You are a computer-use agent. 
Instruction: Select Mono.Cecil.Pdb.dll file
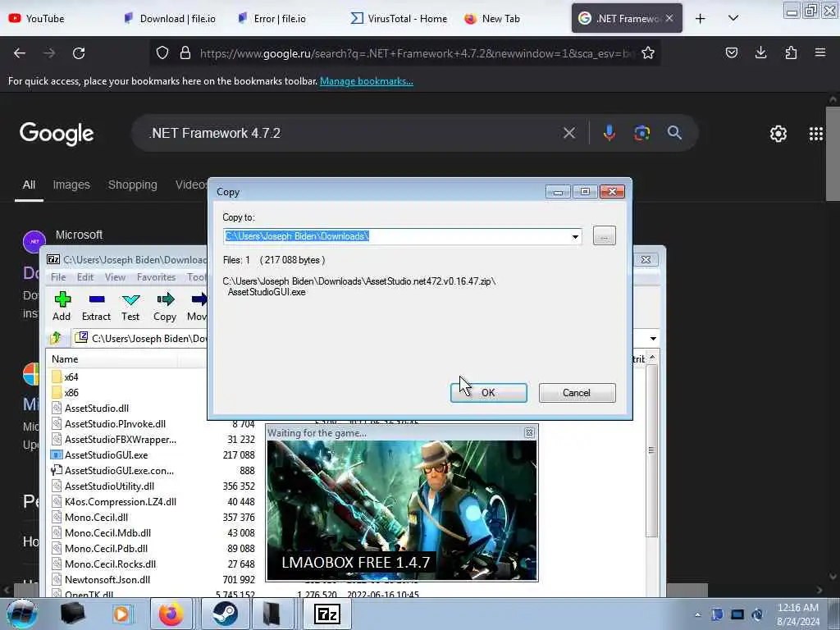coord(99,548)
